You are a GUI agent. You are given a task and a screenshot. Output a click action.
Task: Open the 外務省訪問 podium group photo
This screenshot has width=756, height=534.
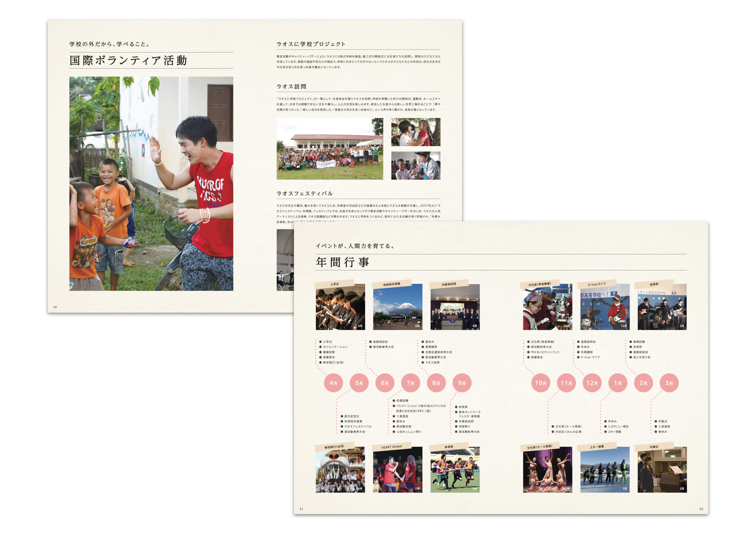pyautogui.click(x=455, y=307)
